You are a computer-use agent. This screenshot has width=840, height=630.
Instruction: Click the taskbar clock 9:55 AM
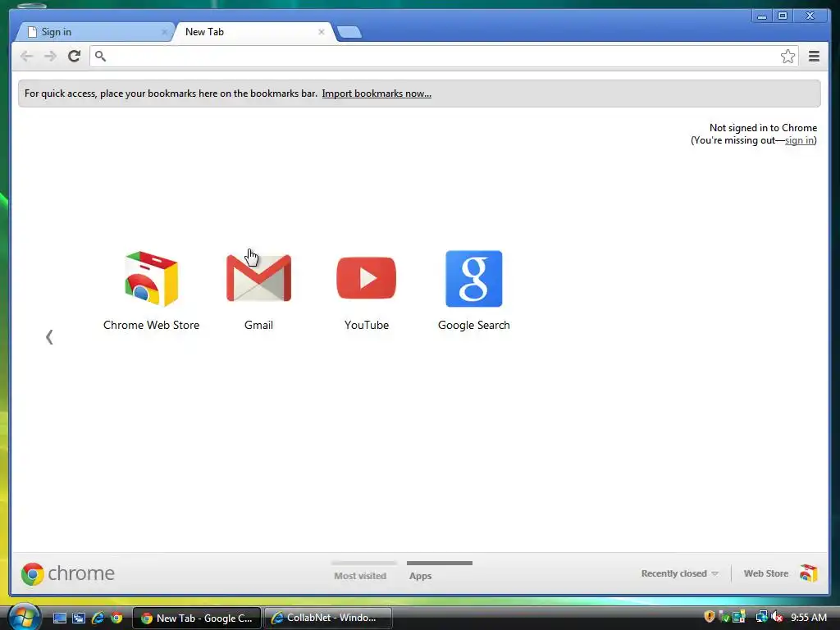click(809, 617)
